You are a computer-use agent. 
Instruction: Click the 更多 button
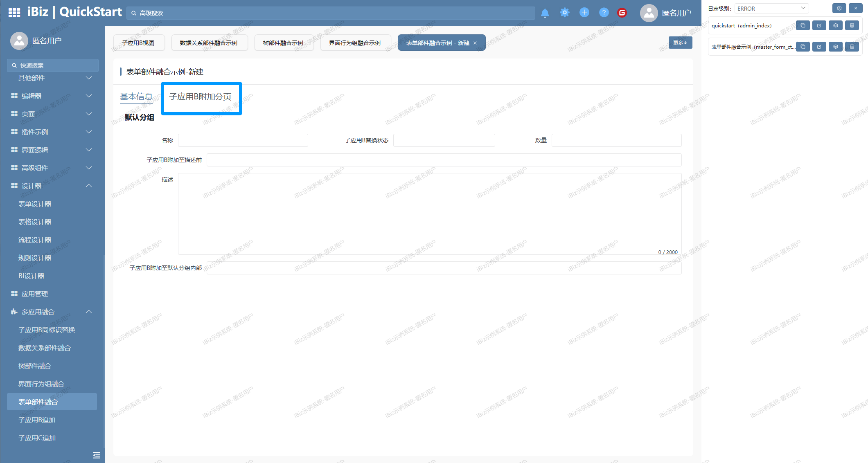[x=680, y=43]
